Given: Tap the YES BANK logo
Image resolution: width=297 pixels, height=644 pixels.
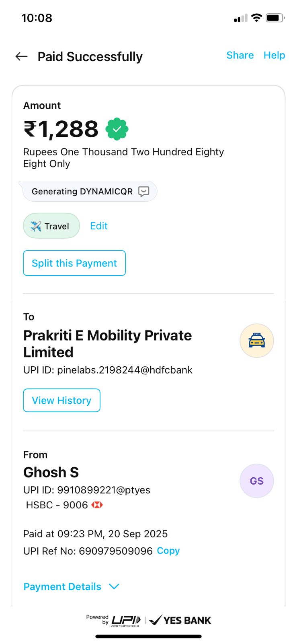Looking at the screenshot, I should [x=180, y=620].
